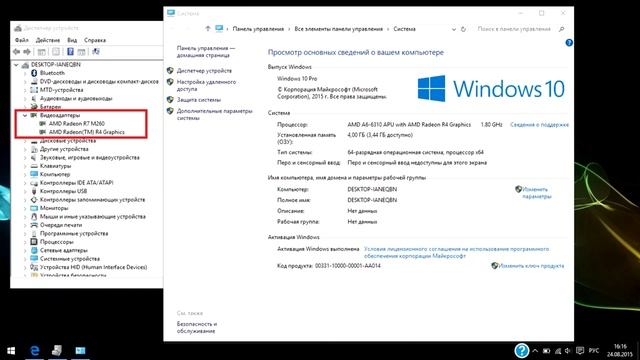
Task: Open Action Center notifications icon
Action: click(580, 351)
